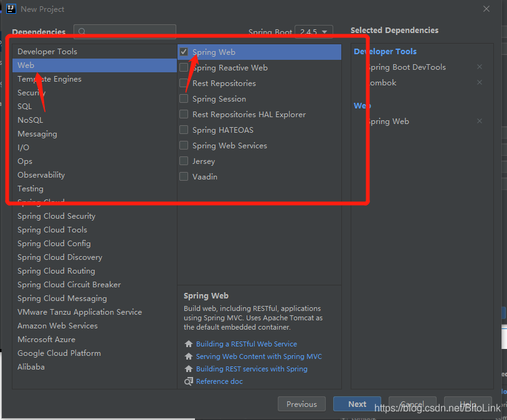Click the IntelliJ IDEA logo in title bar
The height and width of the screenshot is (420, 507).
(x=11, y=9)
